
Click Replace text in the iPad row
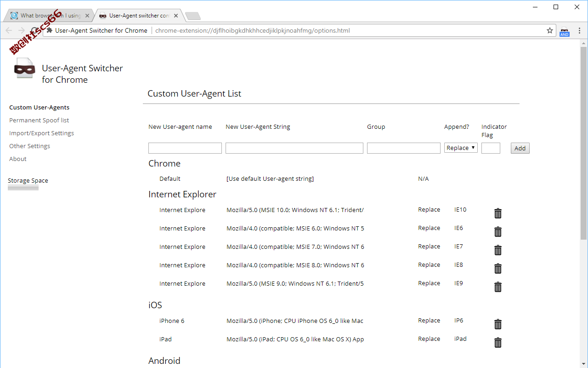(429, 339)
